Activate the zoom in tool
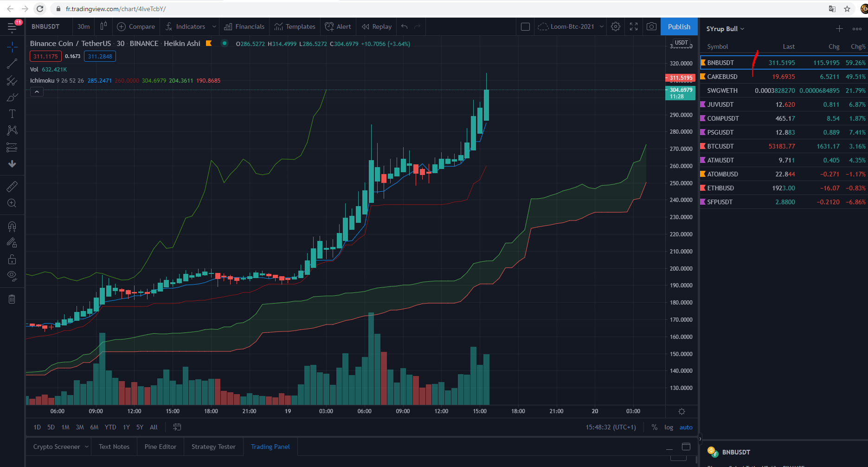Viewport: 868px width, 467px height. pyautogui.click(x=12, y=203)
